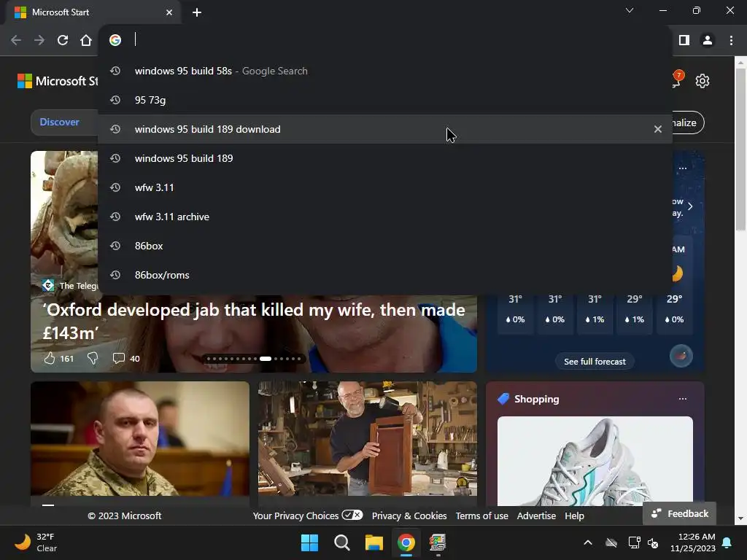Open the 86Box taskbar app icon
This screenshot has height=560, width=747.
[438, 542]
